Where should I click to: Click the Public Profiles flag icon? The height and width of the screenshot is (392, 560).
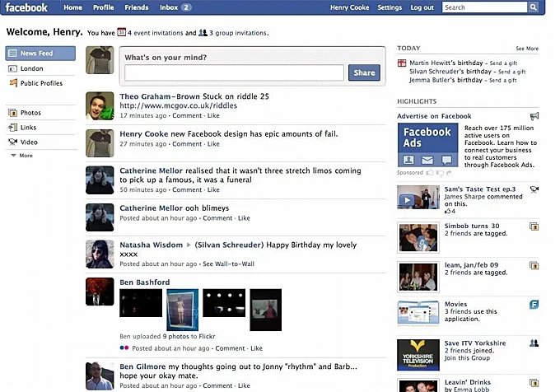(13, 83)
